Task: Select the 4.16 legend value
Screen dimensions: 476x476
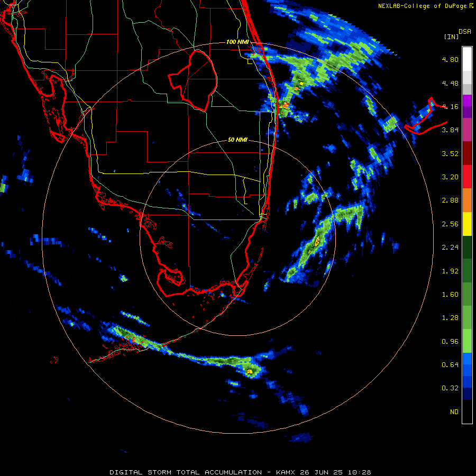Action: coord(450,106)
